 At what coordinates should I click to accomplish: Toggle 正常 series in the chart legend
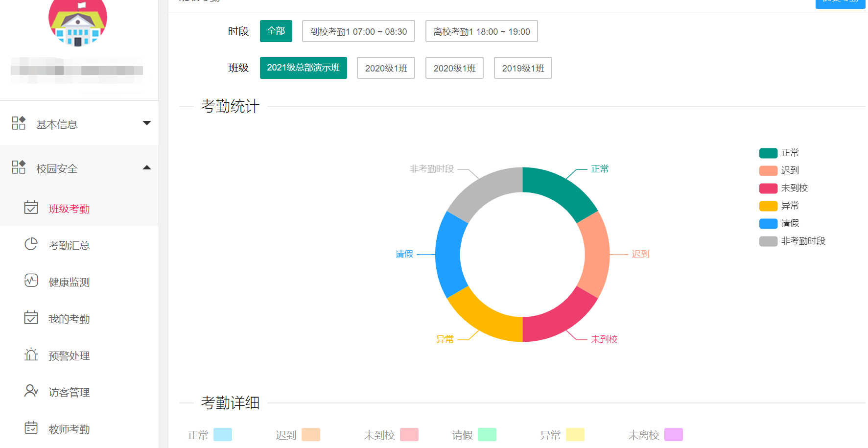pos(778,153)
